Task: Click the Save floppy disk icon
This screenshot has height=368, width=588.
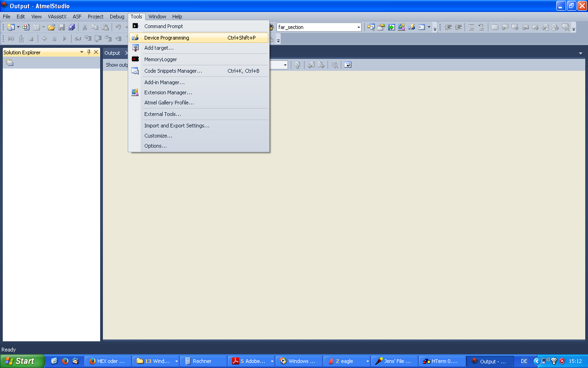Action: click(62, 27)
